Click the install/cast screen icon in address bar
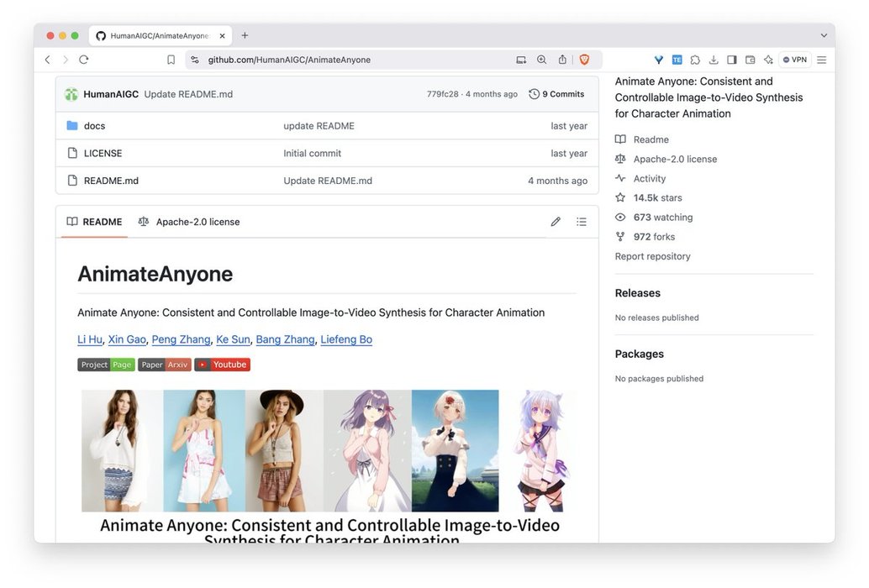 [x=521, y=60]
